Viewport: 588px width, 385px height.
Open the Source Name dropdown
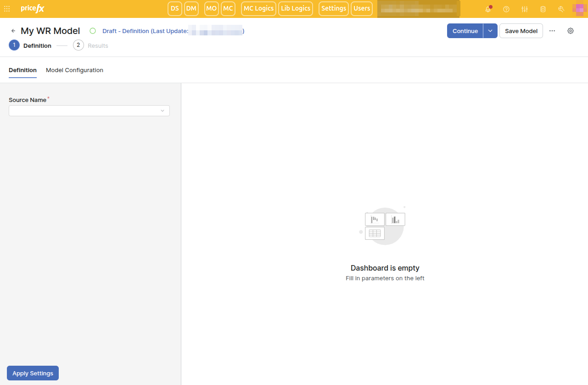[89, 111]
